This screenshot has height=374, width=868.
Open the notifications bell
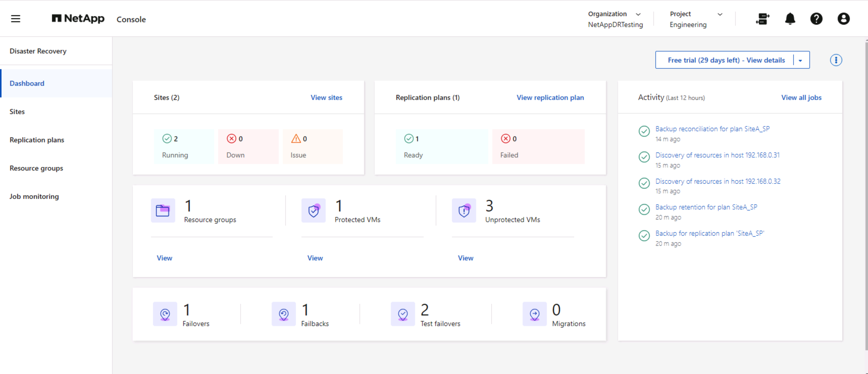click(790, 19)
